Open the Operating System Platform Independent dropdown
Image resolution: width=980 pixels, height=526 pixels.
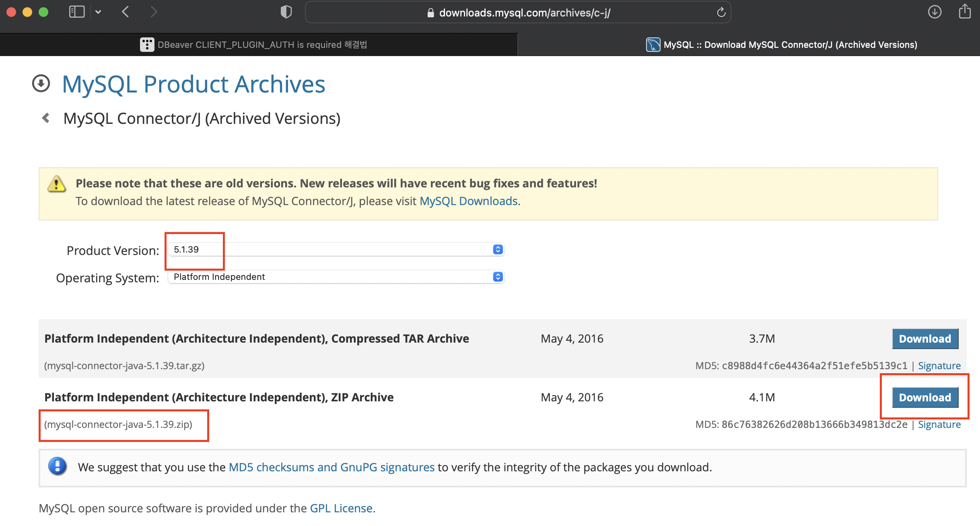(x=336, y=277)
